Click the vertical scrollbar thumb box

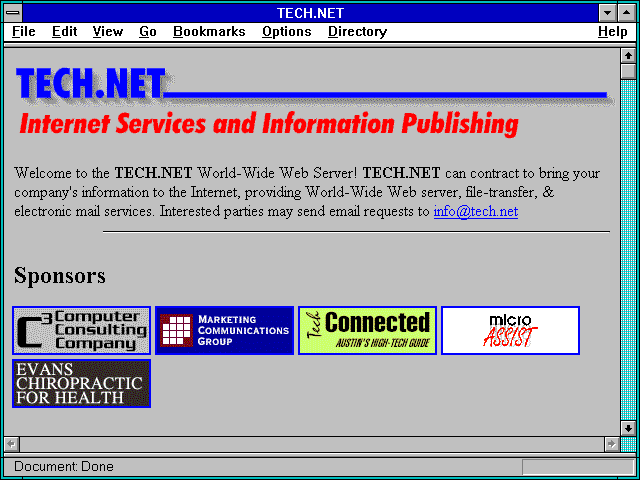(x=628, y=71)
